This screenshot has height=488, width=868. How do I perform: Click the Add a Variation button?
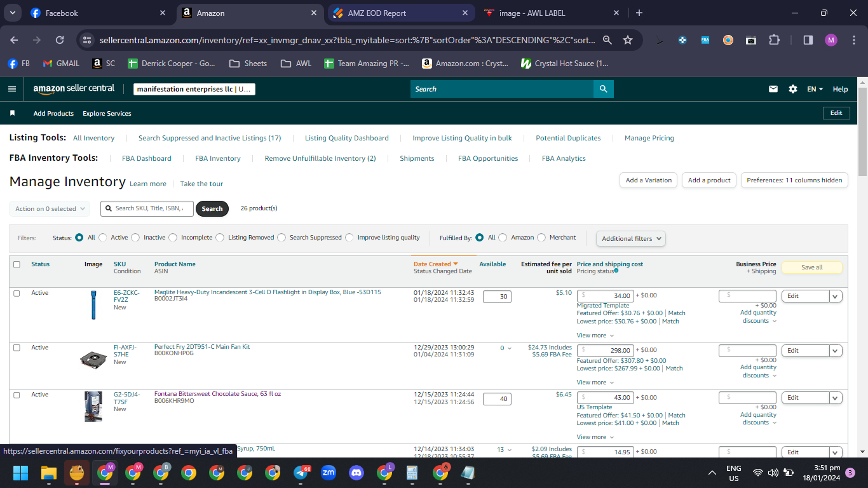pyautogui.click(x=648, y=180)
